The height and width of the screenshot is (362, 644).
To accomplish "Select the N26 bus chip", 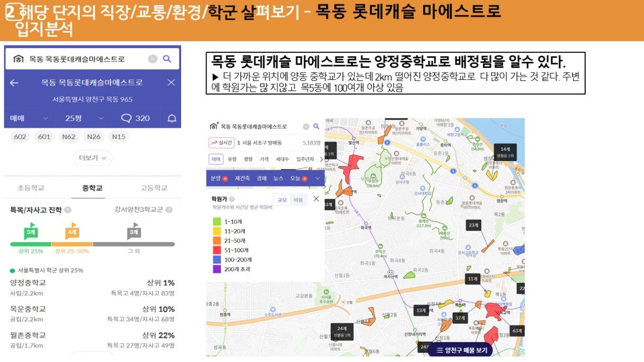I will point(94,137).
